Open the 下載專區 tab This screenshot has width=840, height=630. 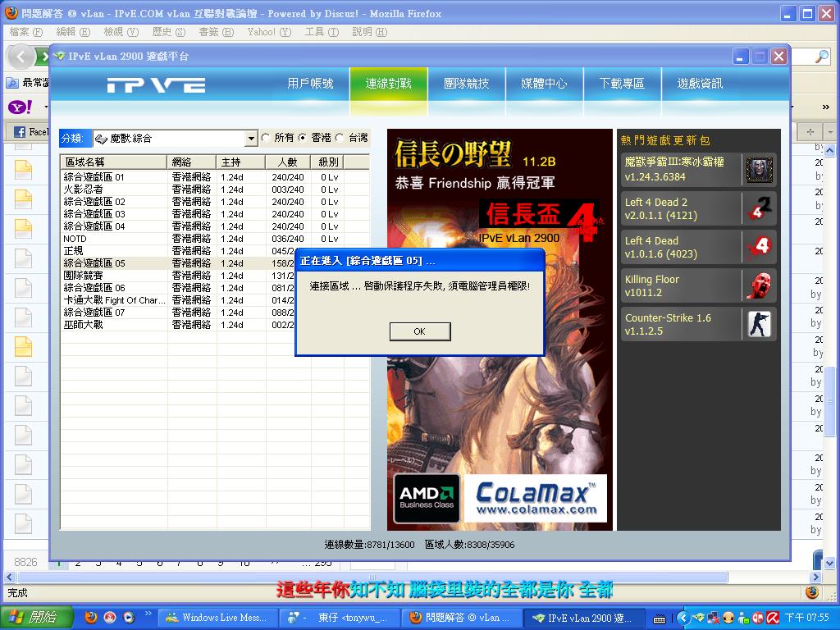(x=622, y=84)
